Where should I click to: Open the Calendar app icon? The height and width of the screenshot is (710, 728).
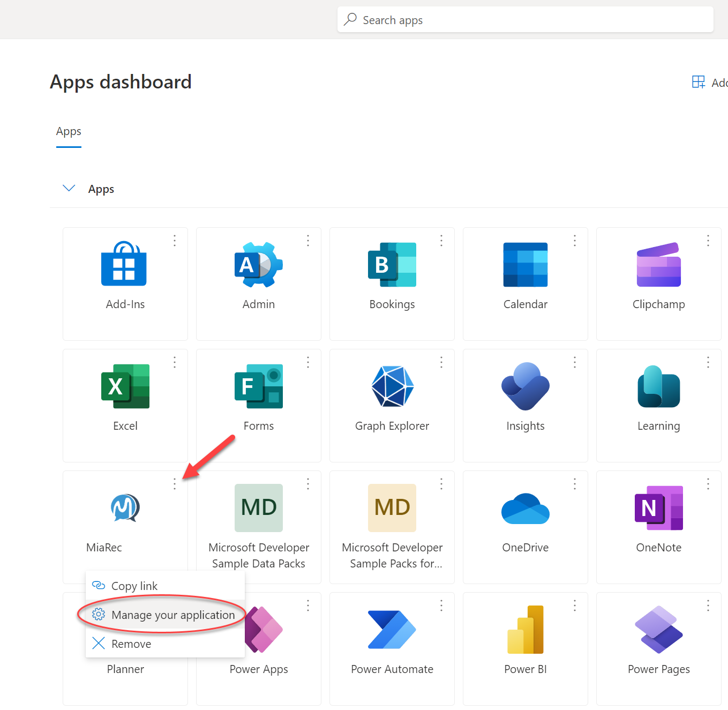[526, 264]
